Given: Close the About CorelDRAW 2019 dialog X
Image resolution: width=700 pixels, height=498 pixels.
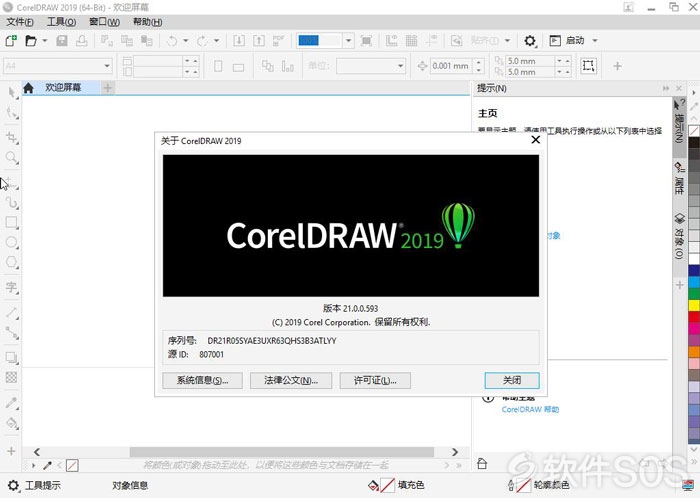Looking at the screenshot, I should pos(536,140).
